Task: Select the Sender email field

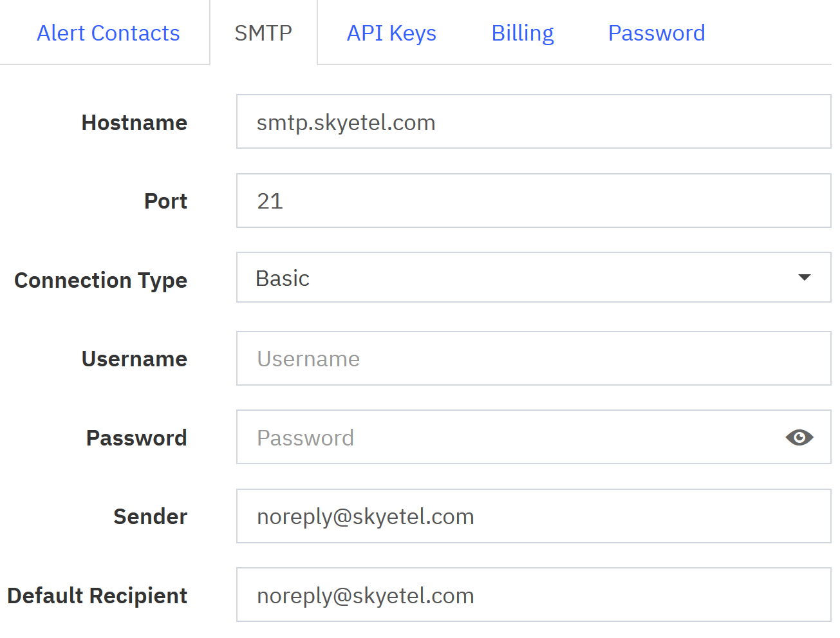Action: click(x=534, y=516)
